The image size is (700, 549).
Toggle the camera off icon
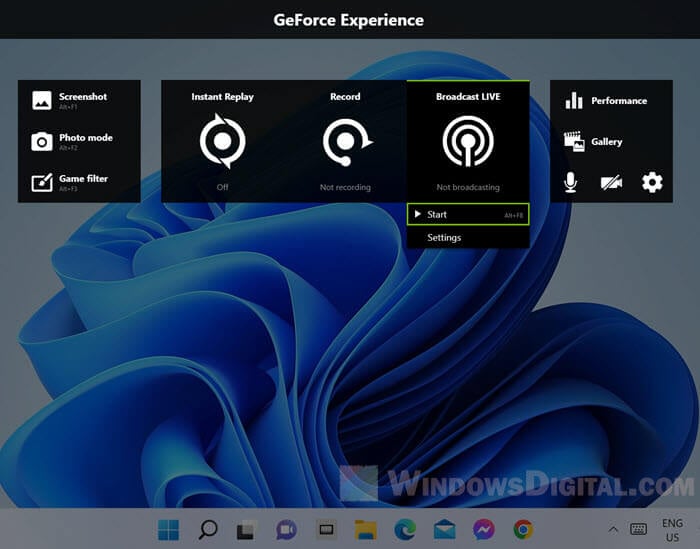click(611, 183)
